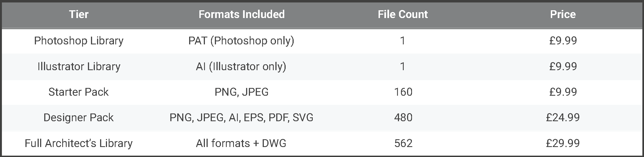644x157 pixels.
Task: Select the Photoshop Library tier cell
Action: tap(79, 41)
